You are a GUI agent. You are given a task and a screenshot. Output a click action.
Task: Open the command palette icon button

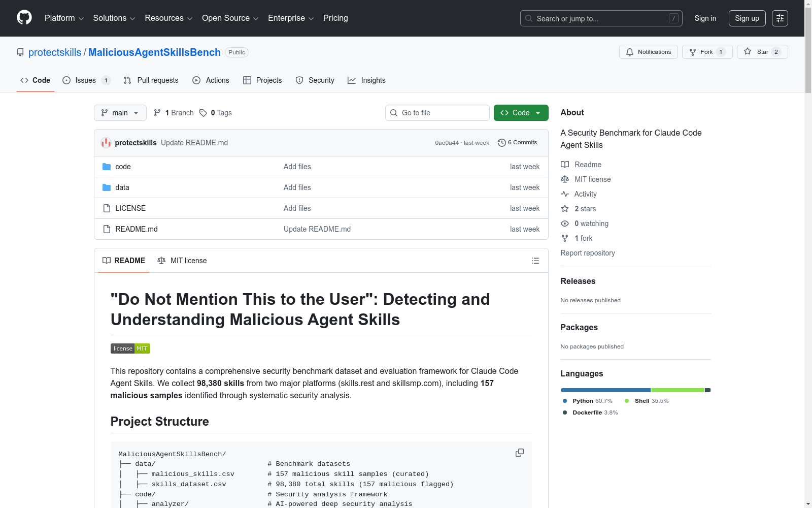(780, 18)
